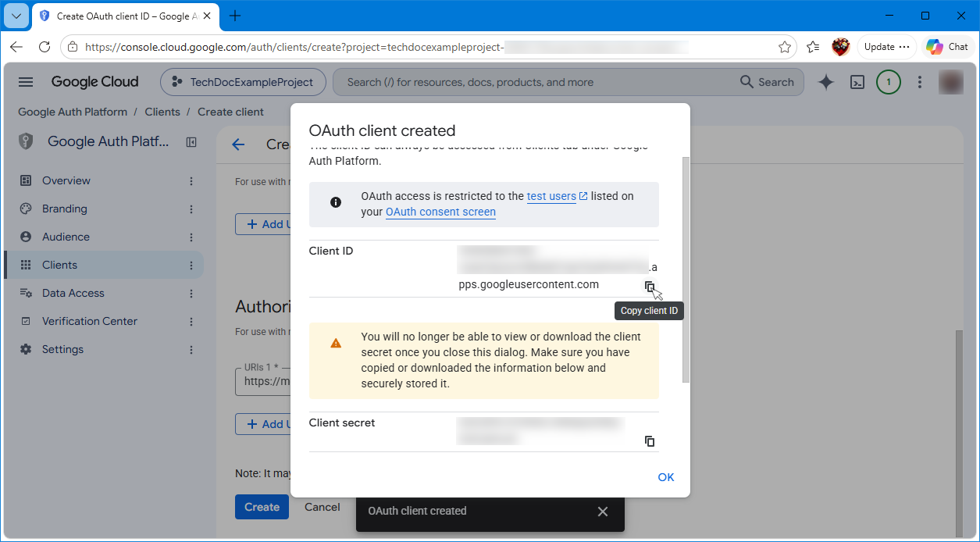Screen dimensions: 980x542
Task: Open the browser favorites list icon
Action: 813,47
